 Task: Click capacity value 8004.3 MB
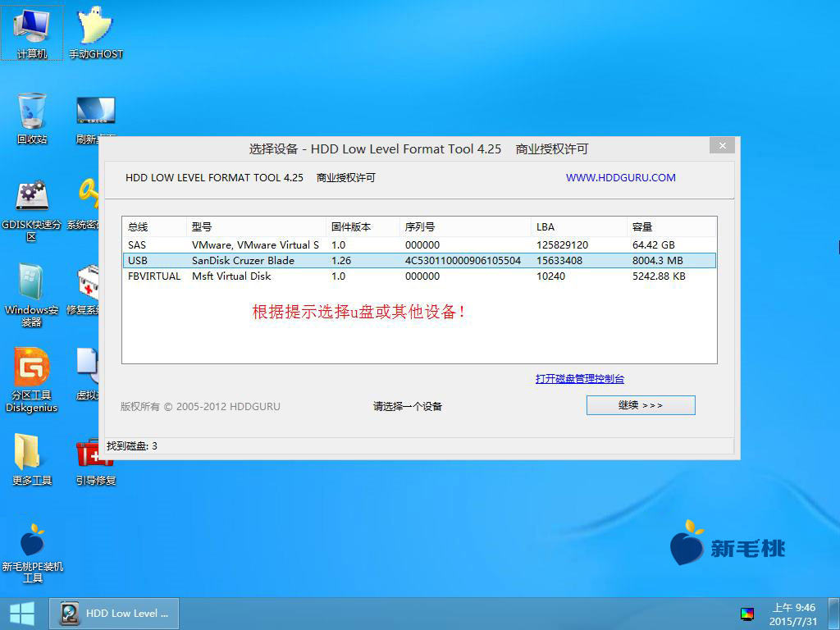[x=658, y=261]
